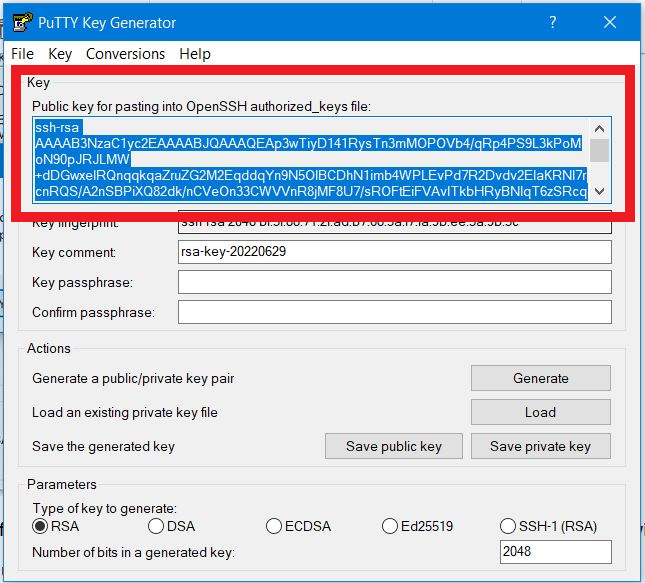Image resolution: width=645 pixels, height=583 pixels.
Task: Click the 'Key comment:' label
Action: [x=74, y=252]
